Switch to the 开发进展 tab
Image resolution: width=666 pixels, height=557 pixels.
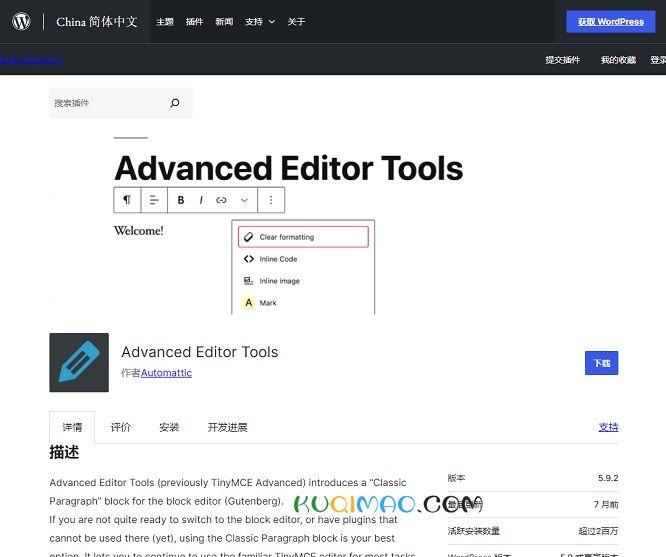227,427
